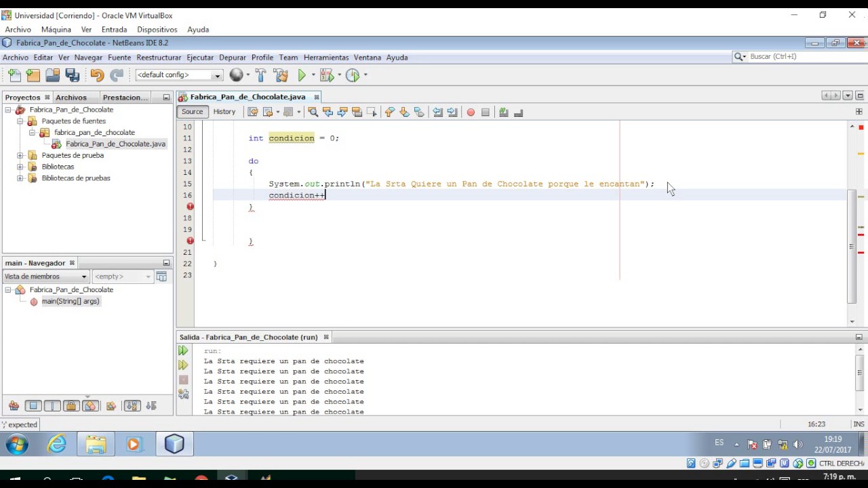Run the project with green play icon
This screenshot has width=868, height=488.
coord(302,75)
